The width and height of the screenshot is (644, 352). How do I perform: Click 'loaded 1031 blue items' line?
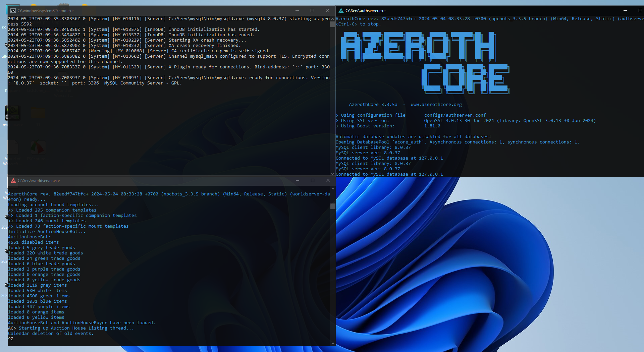pyautogui.click(x=37, y=301)
